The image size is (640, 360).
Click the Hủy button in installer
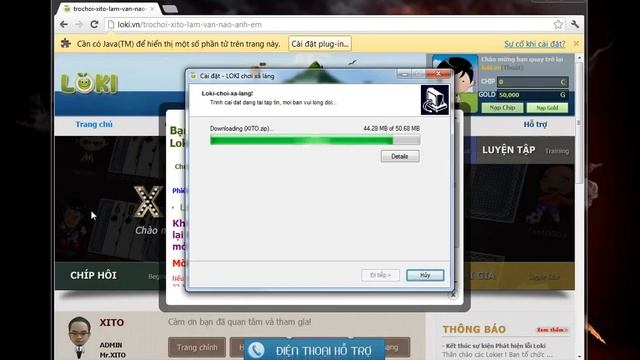(425, 275)
